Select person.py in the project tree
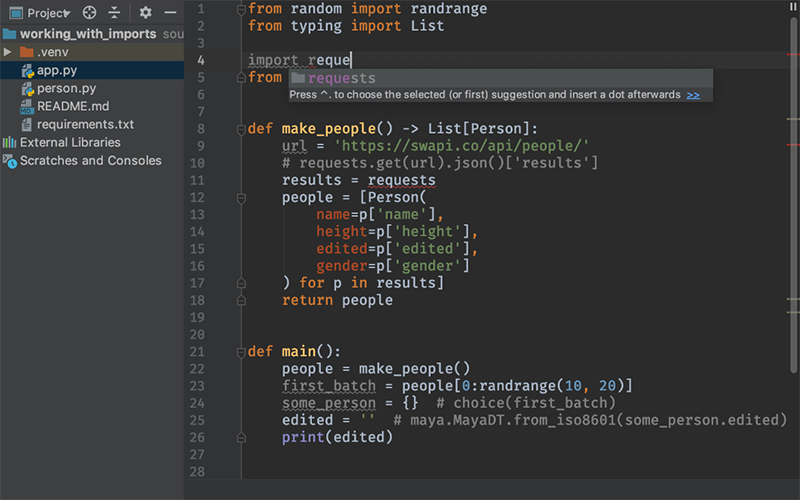Image resolution: width=800 pixels, height=500 pixels. tap(66, 88)
